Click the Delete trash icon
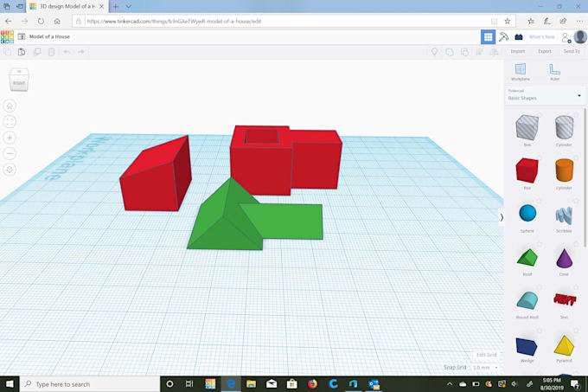Viewport: 588px width, 392px height. [x=51, y=52]
